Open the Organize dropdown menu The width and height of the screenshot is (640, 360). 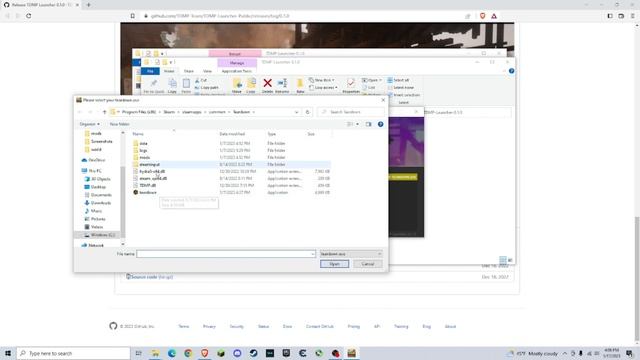point(89,124)
